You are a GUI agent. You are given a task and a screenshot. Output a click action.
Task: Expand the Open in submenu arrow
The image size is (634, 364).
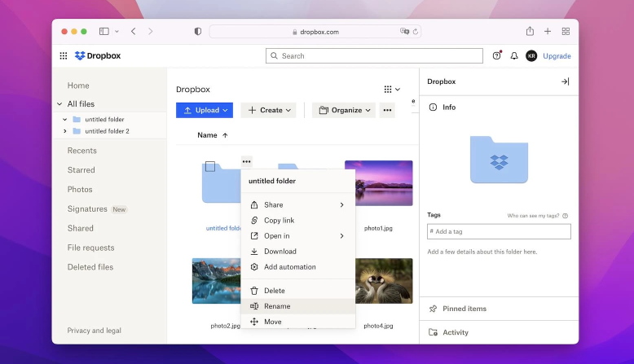click(341, 236)
